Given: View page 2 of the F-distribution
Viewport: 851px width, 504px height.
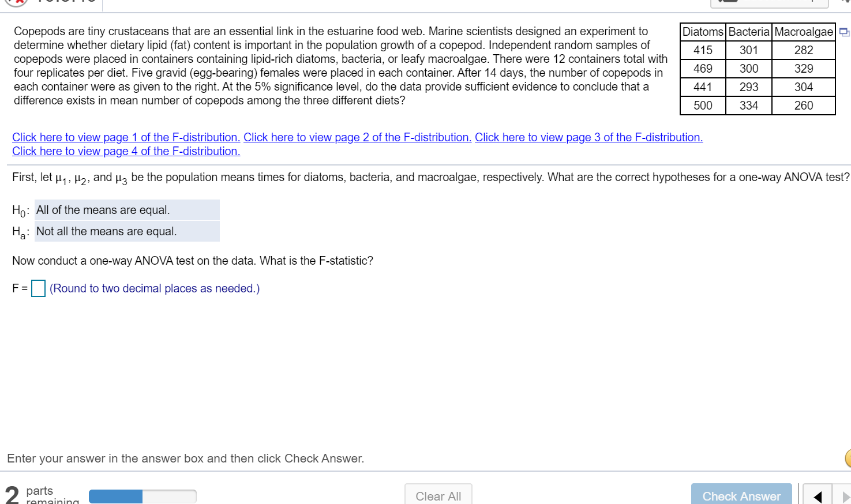Looking at the screenshot, I should pos(357,137).
